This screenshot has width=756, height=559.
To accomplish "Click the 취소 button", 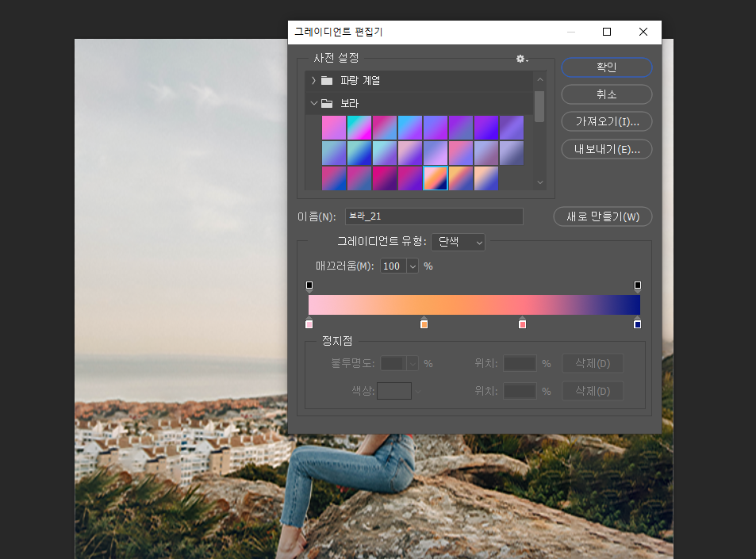I will pyautogui.click(x=607, y=94).
